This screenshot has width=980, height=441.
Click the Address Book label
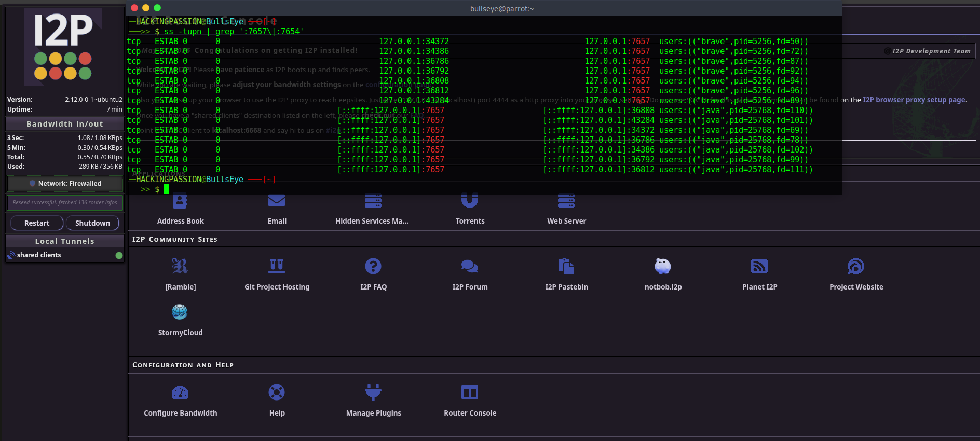[x=181, y=221]
